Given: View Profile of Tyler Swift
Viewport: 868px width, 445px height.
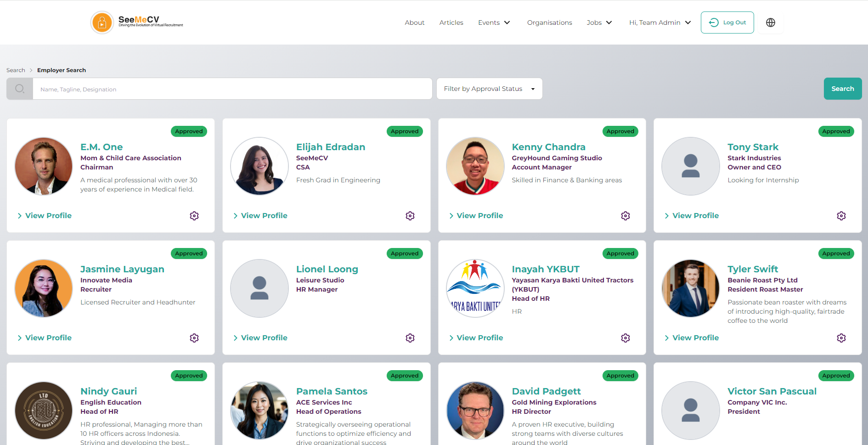Looking at the screenshot, I should (692, 338).
